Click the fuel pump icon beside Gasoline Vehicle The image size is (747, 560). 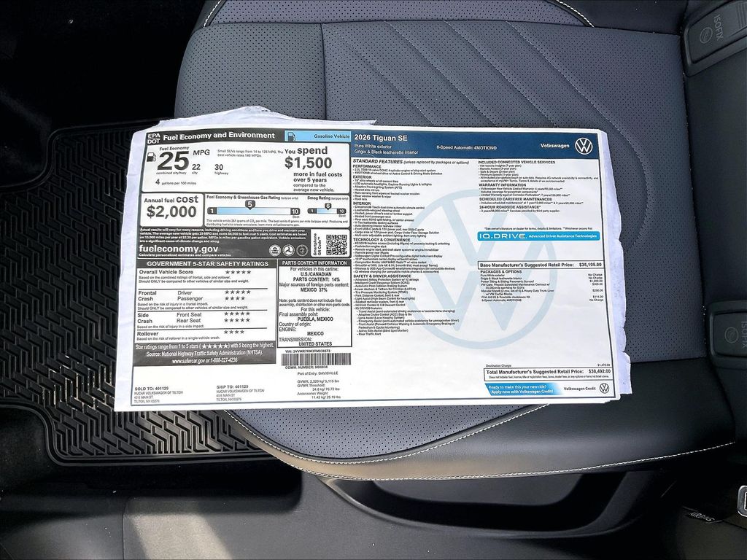tap(291, 136)
